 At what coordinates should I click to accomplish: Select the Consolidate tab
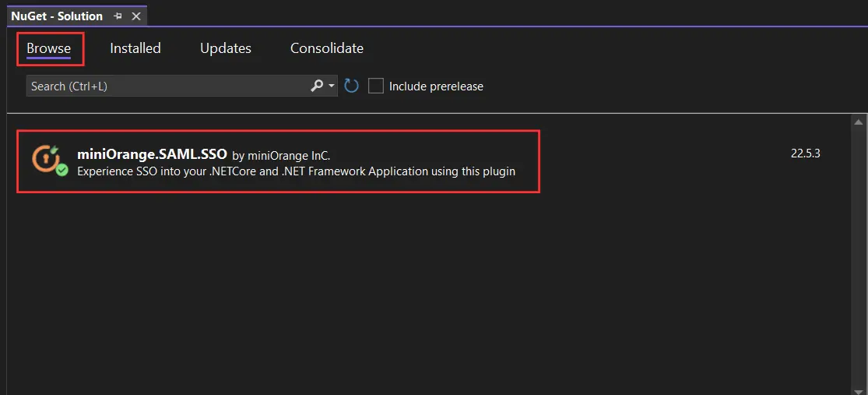(327, 48)
